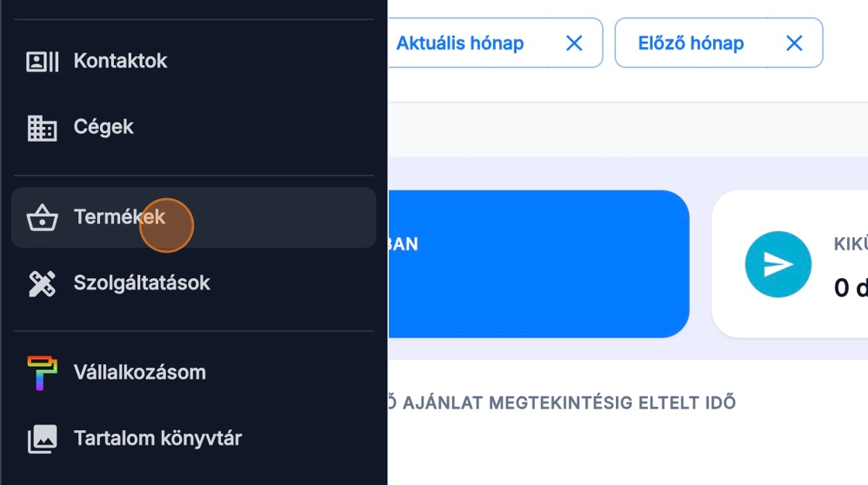Click the "Ajánlat megtekintésig eltelt idő" heading
Image resolution: width=868 pixels, height=485 pixels.
tap(560, 403)
